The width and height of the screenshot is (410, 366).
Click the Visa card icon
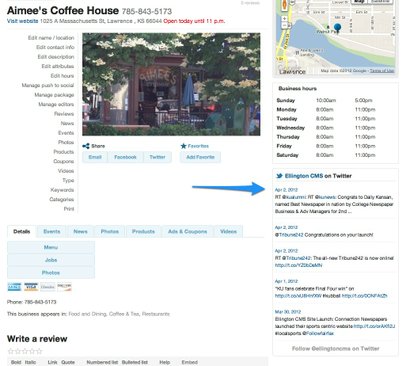[x=31, y=287]
